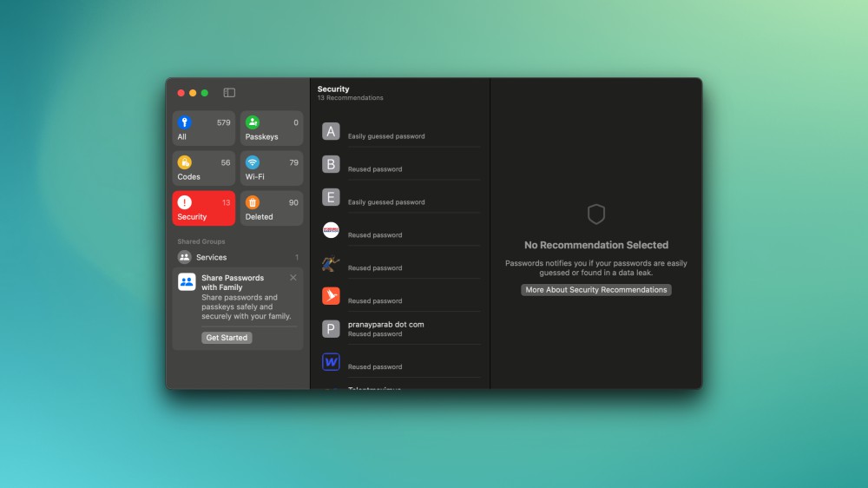Select the 'E' entry with easily guessed password

[x=401, y=197]
